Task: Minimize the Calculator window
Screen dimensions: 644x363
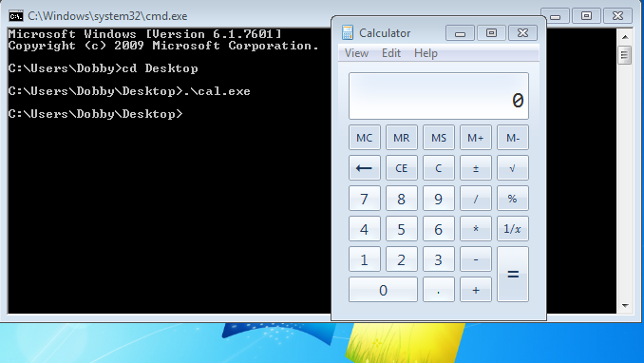Action: point(460,33)
